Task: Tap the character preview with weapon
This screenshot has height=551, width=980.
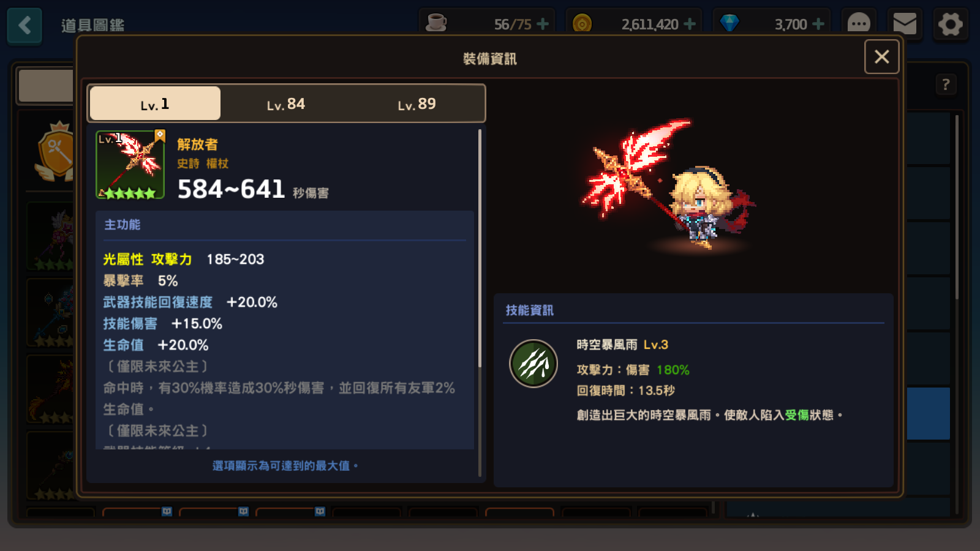Action: (669, 184)
